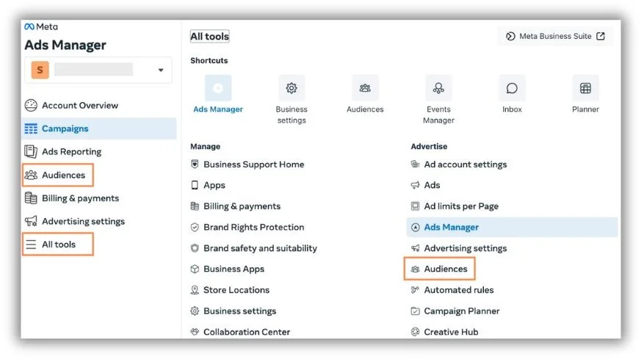Open Apps under Manage

[214, 185]
